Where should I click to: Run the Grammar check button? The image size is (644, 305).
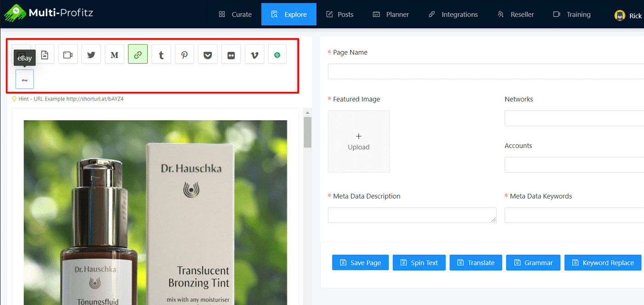pyautogui.click(x=533, y=263)
